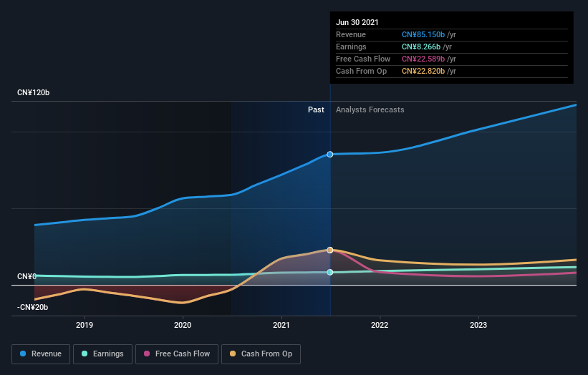Click the teal Earnings legend dot
The image size is (588, 375).
coord(85,354)
